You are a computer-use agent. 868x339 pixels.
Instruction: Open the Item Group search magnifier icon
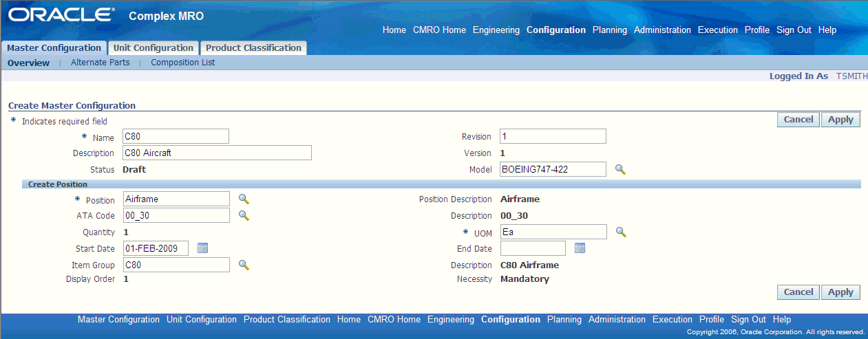[x=244, y=265]
